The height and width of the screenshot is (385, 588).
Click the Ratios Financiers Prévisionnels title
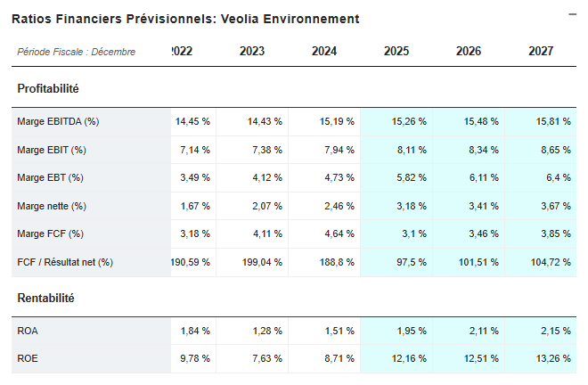(x=185, y=19)
